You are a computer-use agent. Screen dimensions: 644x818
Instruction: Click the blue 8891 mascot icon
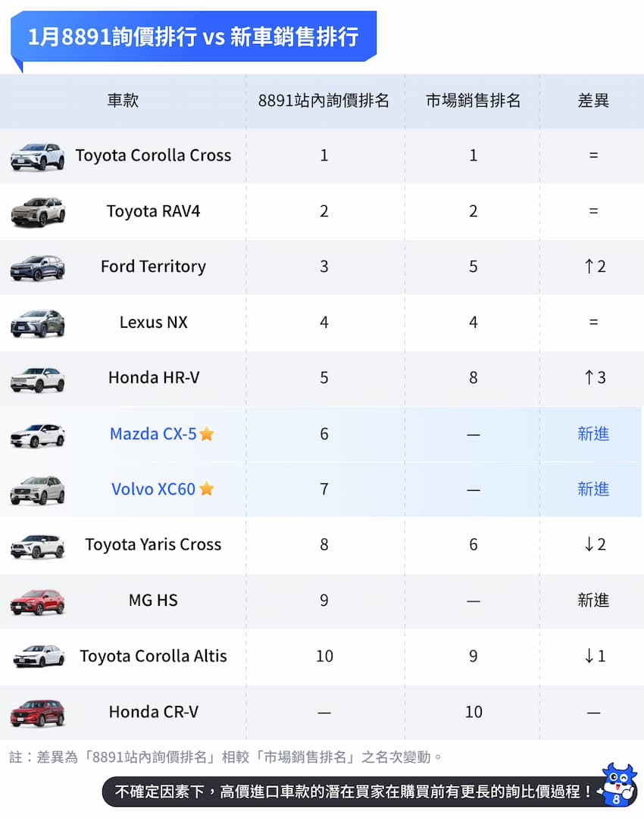617,785
